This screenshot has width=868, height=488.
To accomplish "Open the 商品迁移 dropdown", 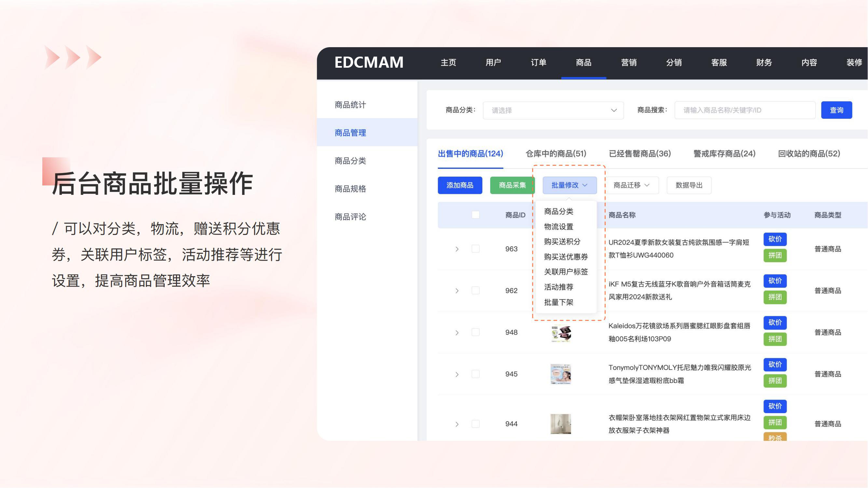I will pyautogui.click(x=632, y=185).
